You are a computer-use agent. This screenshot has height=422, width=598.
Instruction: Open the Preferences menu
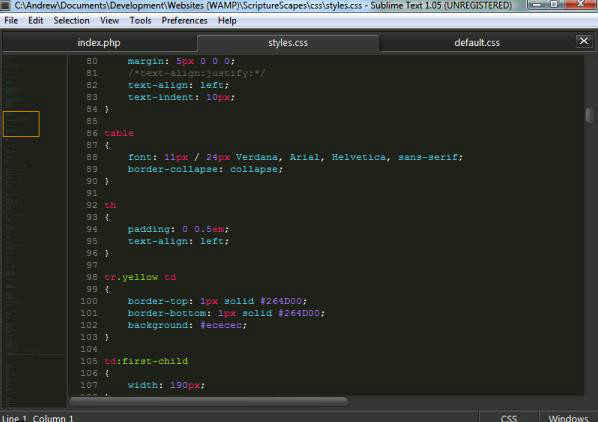coord(184,21)
